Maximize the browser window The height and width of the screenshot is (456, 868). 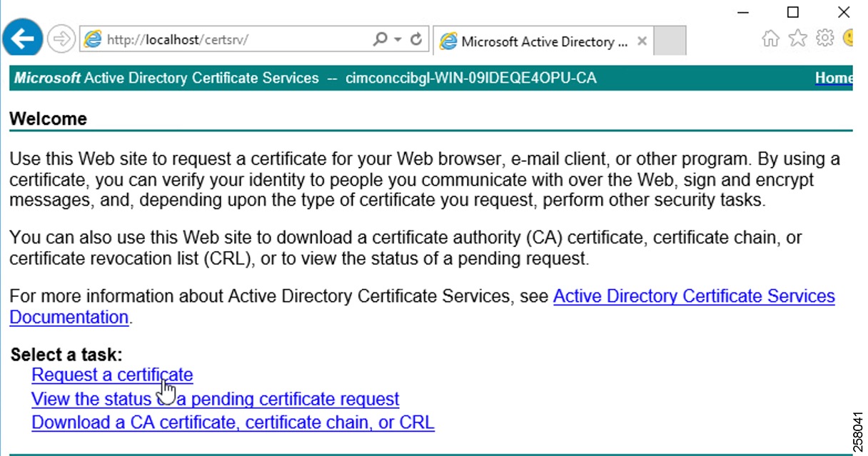792,11
